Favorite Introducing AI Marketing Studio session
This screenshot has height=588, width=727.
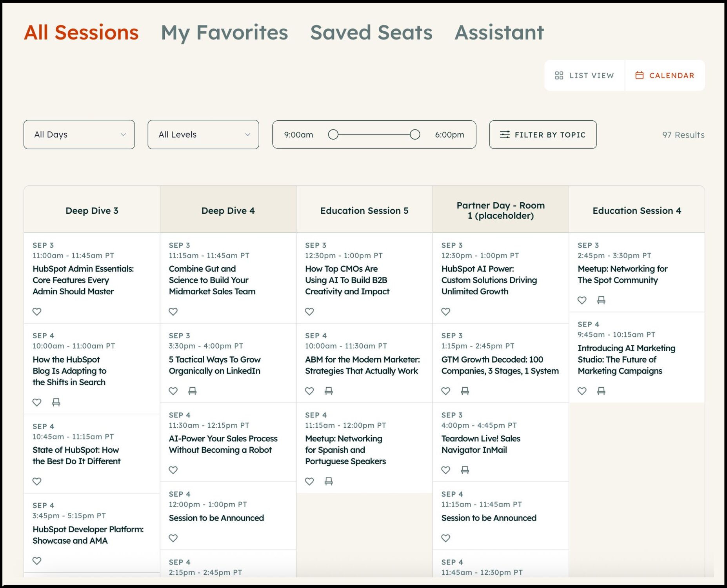(582, 391)
